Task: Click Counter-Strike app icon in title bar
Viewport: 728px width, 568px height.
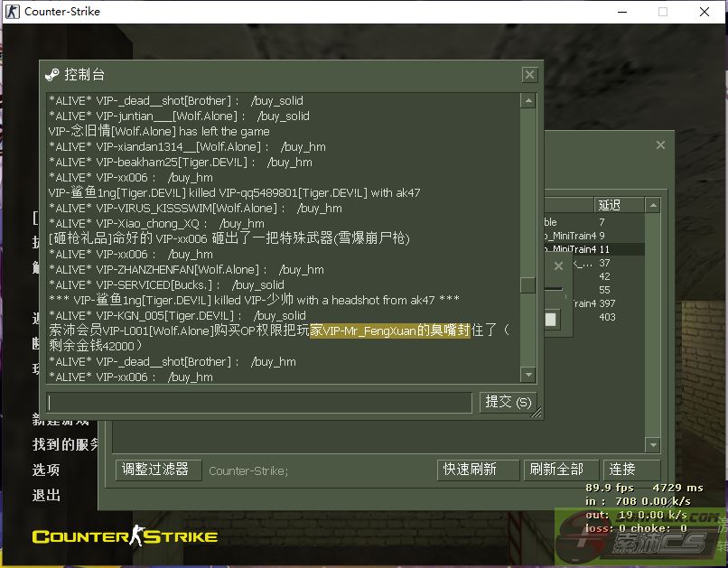Action: coord(13,11)
